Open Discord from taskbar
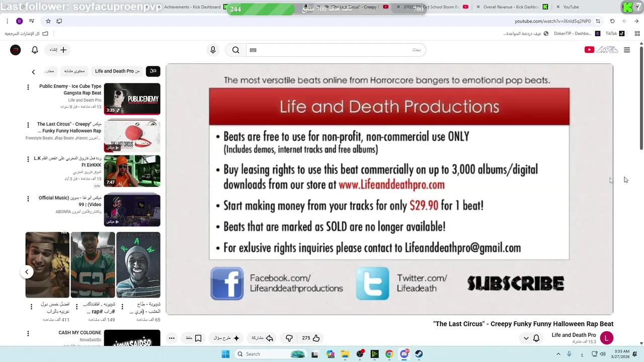Image resolution: width=644 pixels, height=362 pixels. coord(404,354)
